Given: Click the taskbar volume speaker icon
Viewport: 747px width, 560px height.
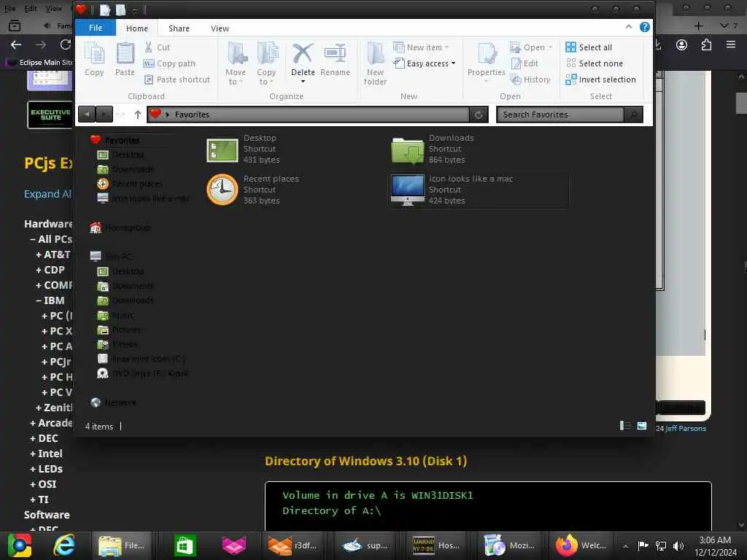Looking at the screenshot, I should (x=678, y=545).
